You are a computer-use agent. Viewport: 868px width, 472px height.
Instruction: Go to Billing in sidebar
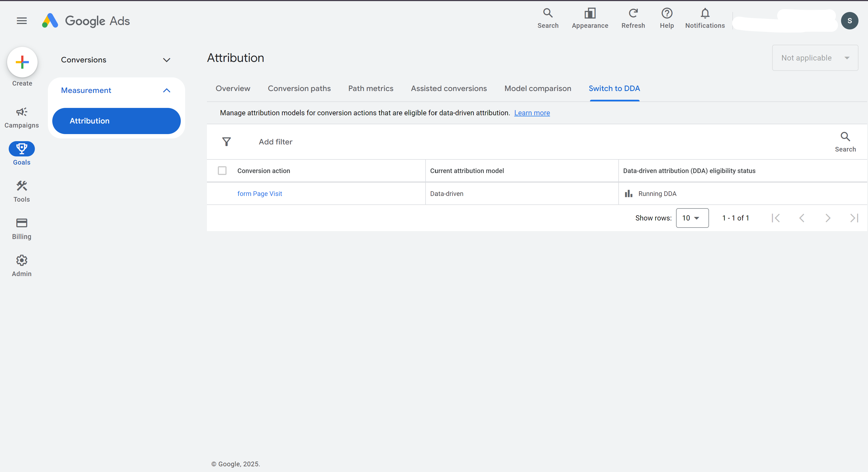(22, 223)
